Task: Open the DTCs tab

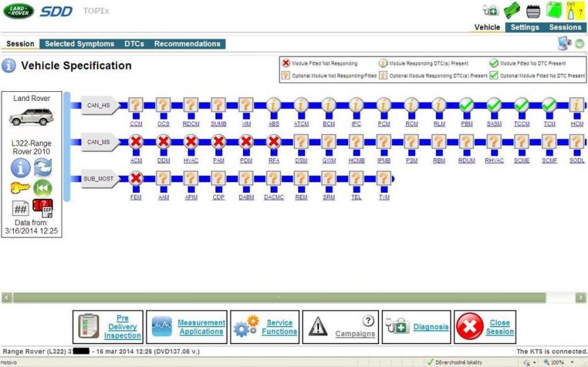Action: 134,44
